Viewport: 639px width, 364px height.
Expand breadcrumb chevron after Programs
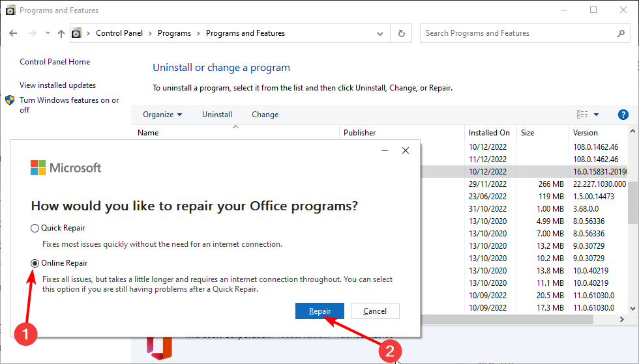point(198,33)
